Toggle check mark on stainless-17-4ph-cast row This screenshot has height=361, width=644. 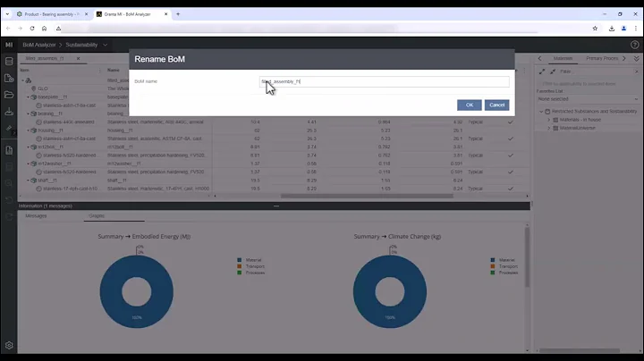click(x=511, y=189)
